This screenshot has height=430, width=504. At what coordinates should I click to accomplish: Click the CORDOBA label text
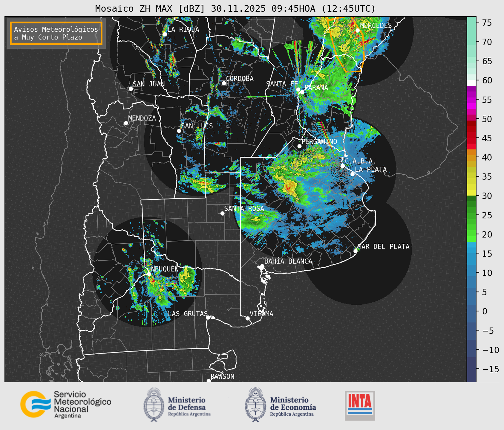240,78
